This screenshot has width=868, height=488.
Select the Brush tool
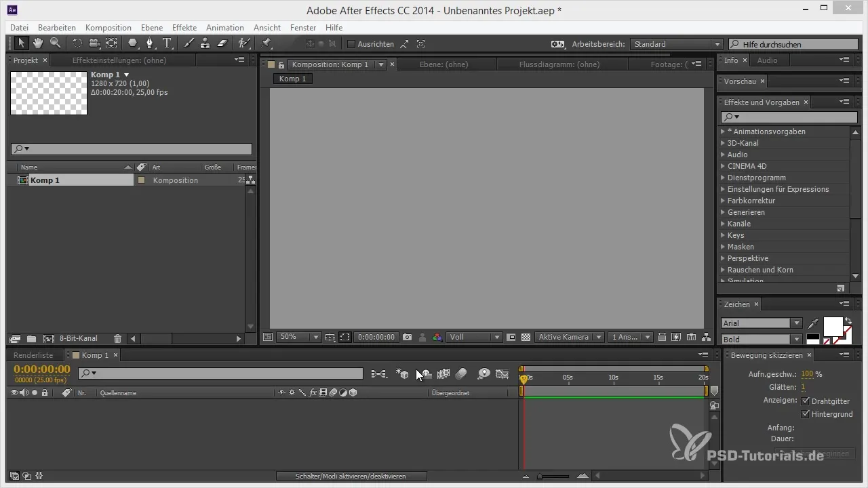pos(189,43)
